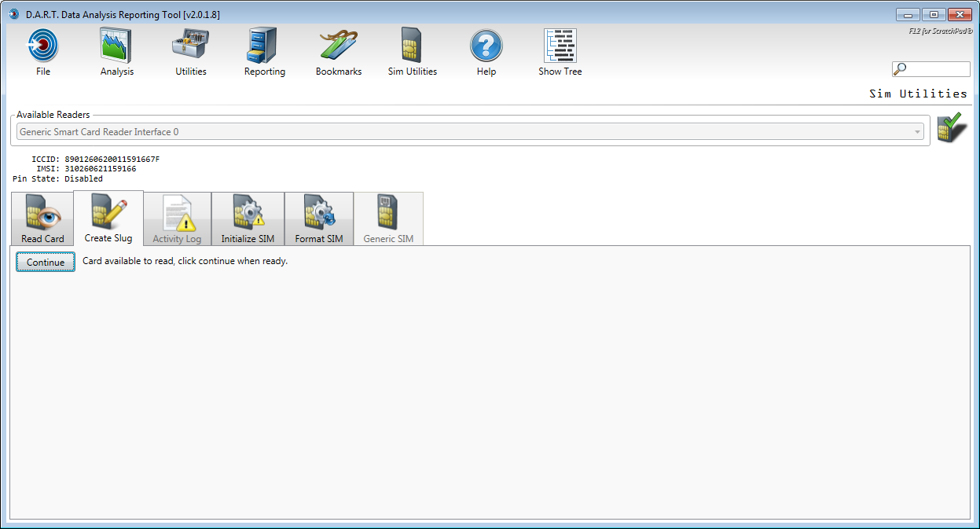Open the Utilities toolbox icon
Image resolution: width=980 pixels, height=529 pixels.
pos(190,46)
